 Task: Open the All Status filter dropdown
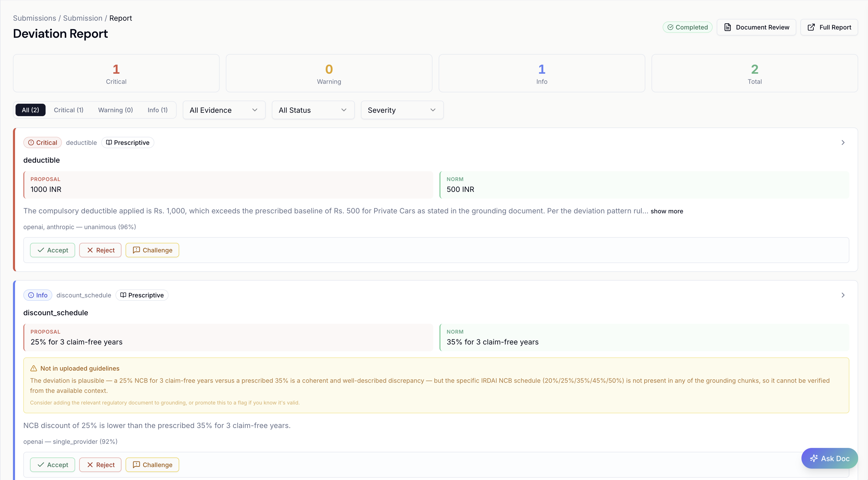313,110
